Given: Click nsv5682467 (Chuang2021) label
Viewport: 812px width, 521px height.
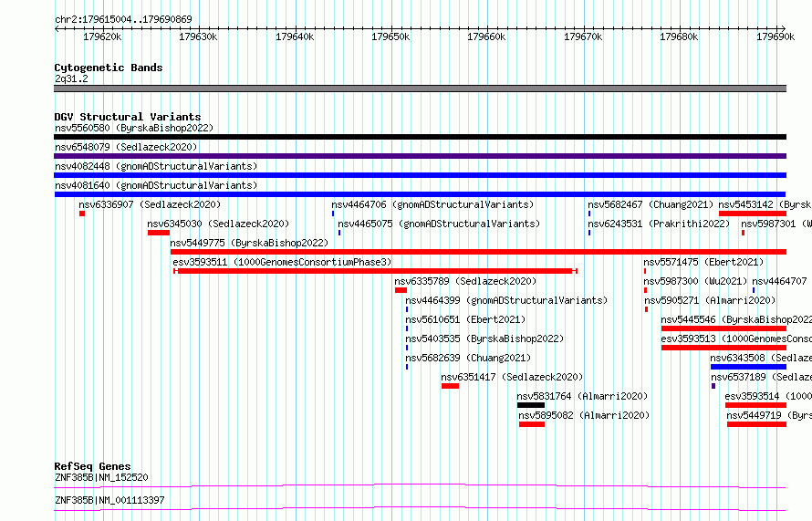Looking at the screenshot, I should pos(651,204).
